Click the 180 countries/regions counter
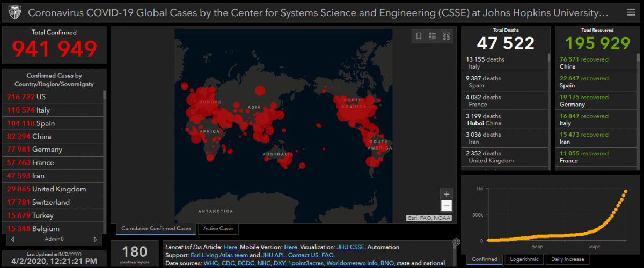Viewport: 644px width, 268px height. 134,253
